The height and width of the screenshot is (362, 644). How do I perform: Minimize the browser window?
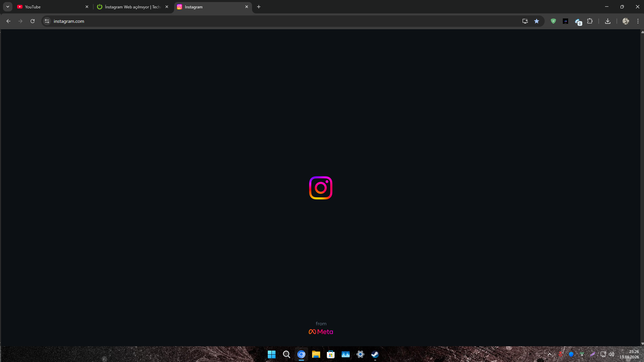click(607, 7)
